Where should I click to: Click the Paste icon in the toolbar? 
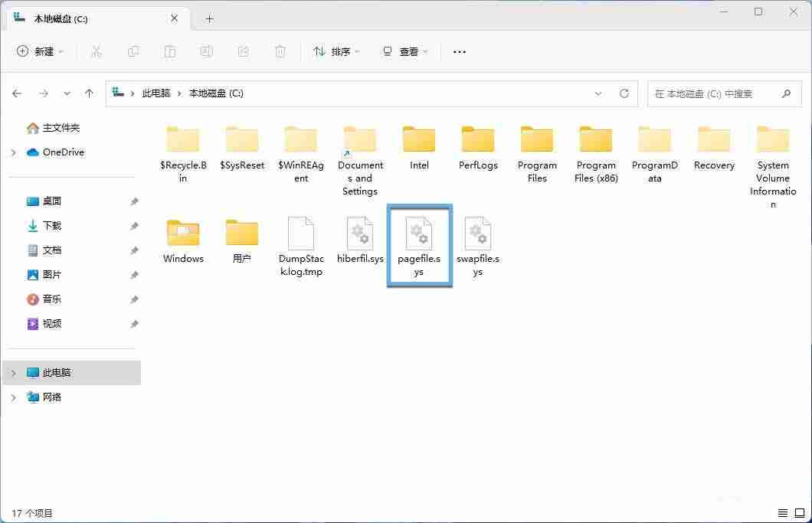pos(169,51)
